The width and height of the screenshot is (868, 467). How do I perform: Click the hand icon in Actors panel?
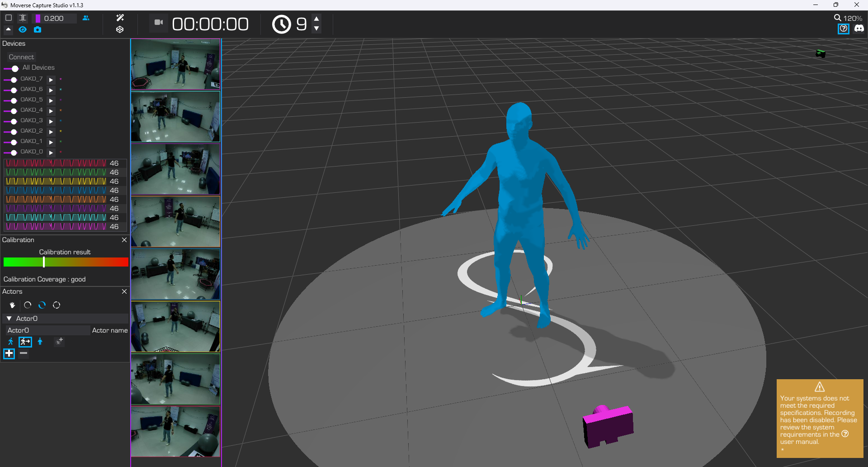(x=13, y=305)
